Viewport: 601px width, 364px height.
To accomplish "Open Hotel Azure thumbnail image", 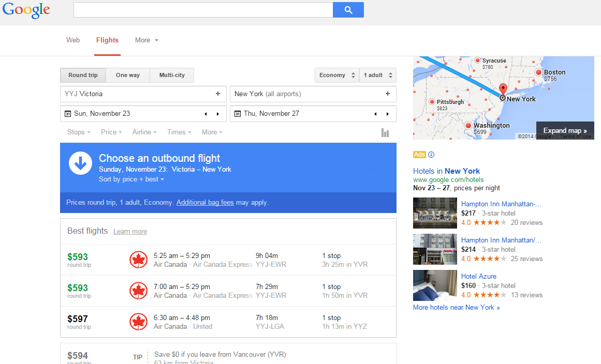I will pos(435,285).
